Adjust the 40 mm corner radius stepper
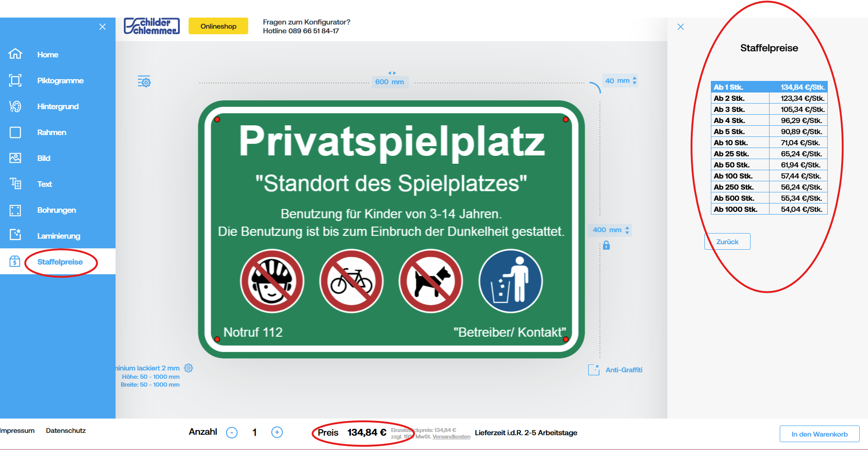Screen dimensions: 868x450 [x=635, y=80]
